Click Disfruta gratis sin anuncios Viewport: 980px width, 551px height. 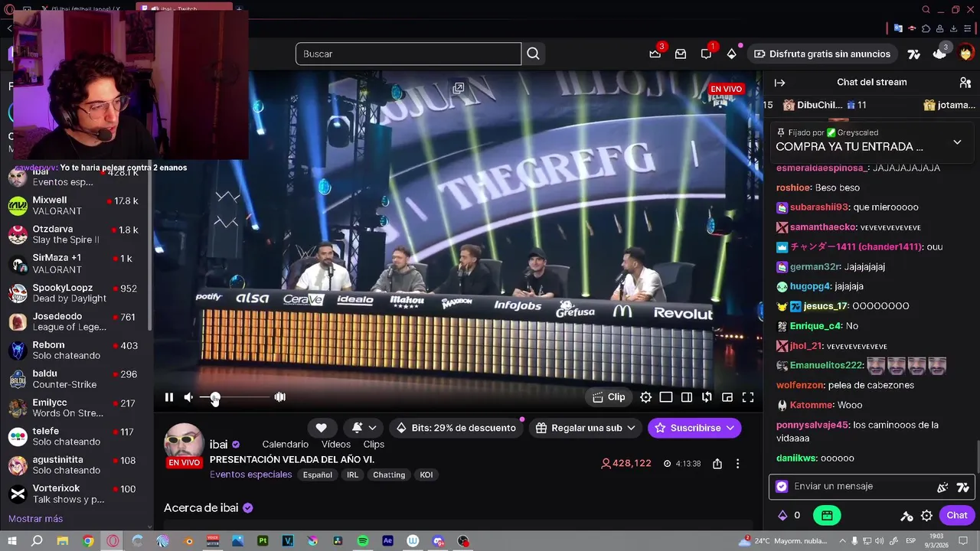822,54
